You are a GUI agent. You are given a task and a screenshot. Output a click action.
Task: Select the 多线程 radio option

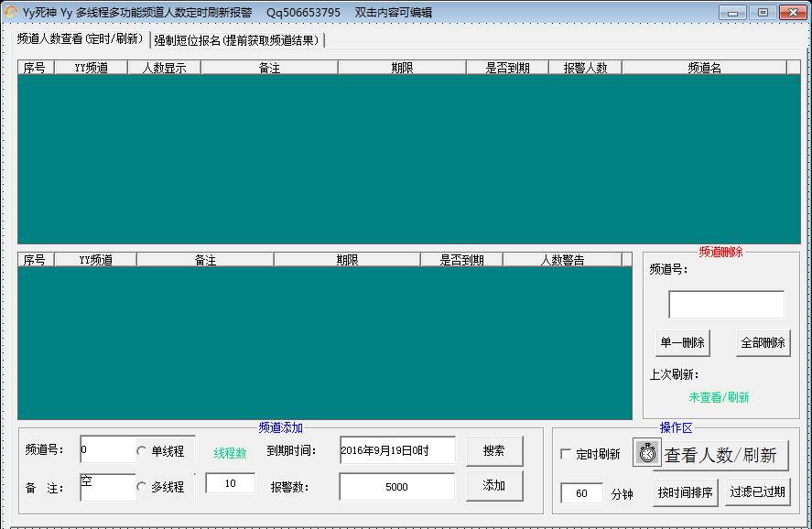pos(142,487)
